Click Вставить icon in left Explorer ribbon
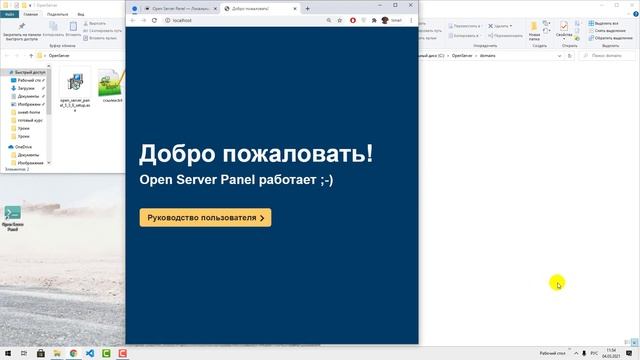 pos(73,29)
